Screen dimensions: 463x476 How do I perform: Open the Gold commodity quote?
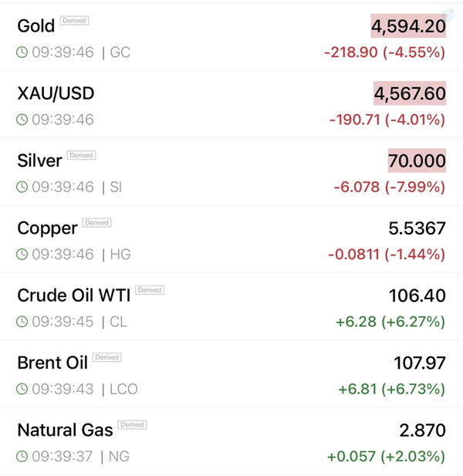pos(35,26)
